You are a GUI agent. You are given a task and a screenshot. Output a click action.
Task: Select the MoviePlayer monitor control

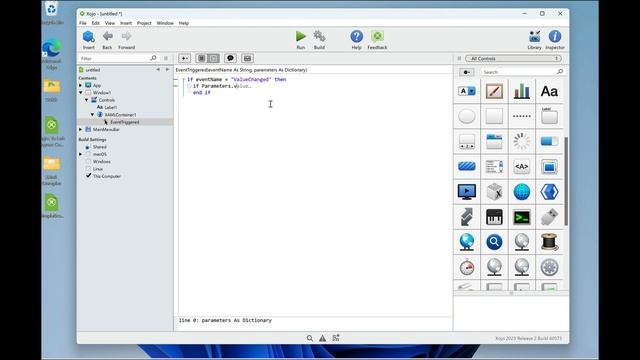[467, 192]
